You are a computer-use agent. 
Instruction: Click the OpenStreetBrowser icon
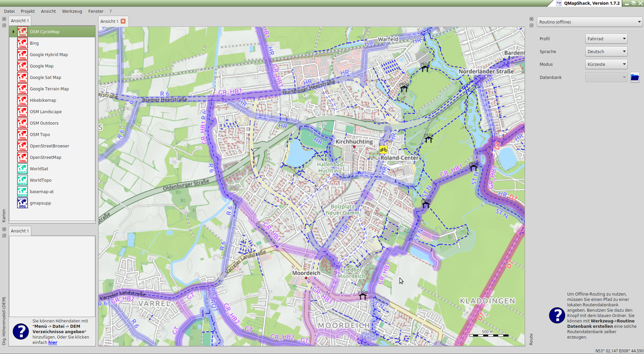22,146
